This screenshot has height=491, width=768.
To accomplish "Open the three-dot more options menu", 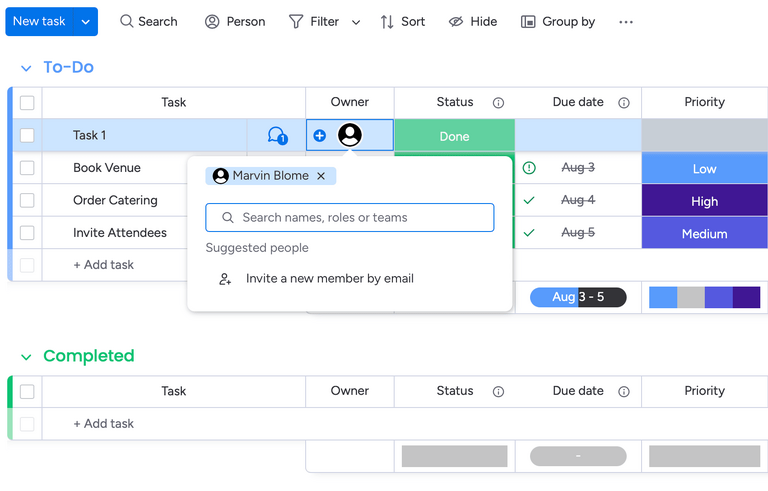I will pyautogui.click(x=626, y=22).
